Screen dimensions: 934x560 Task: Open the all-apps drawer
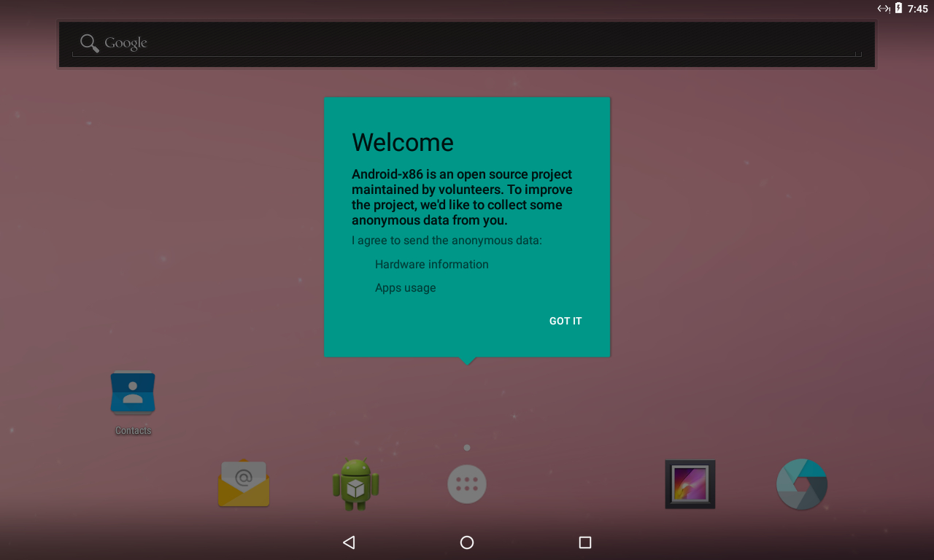click(x=467, y=484)
